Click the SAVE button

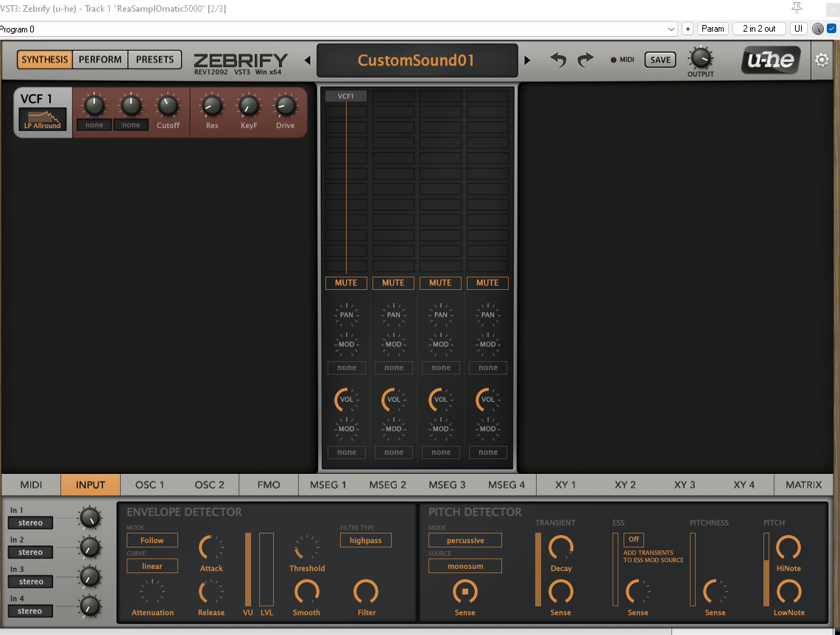click(660, 60)
